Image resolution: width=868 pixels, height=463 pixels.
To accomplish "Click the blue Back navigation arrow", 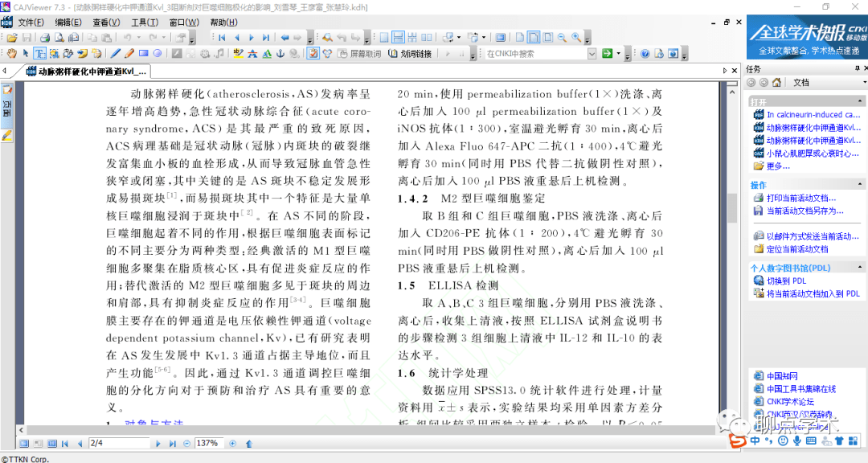I will pos(285,38).
